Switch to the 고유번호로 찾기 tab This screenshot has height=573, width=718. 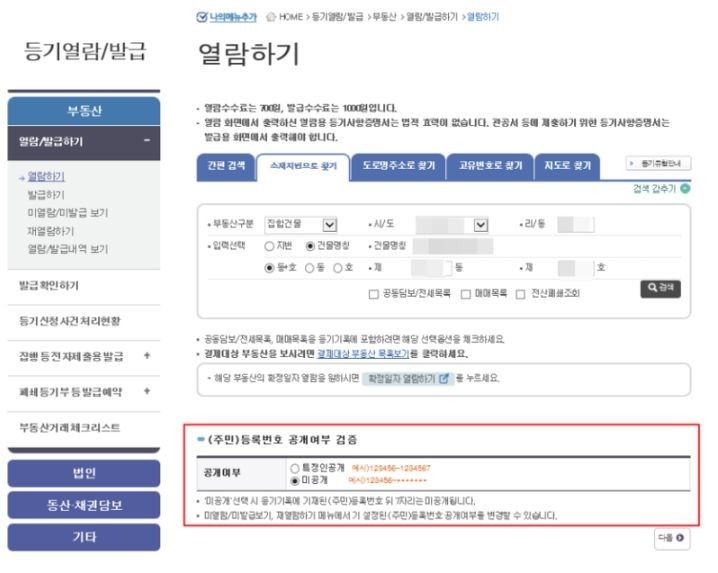(x=490, y=167)
